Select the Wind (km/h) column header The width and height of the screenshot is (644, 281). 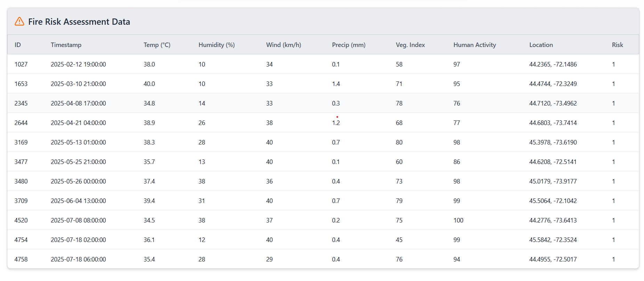tap(283, 45)
